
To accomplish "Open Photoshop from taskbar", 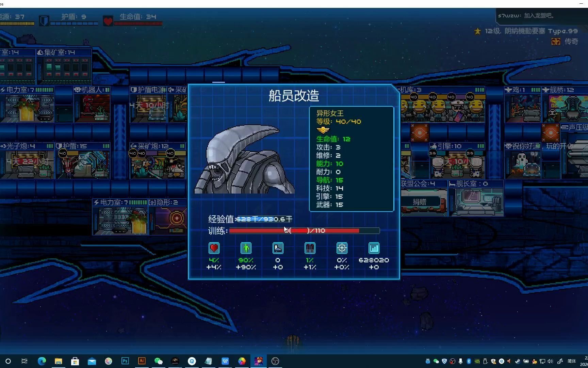I will coord(125,361).
